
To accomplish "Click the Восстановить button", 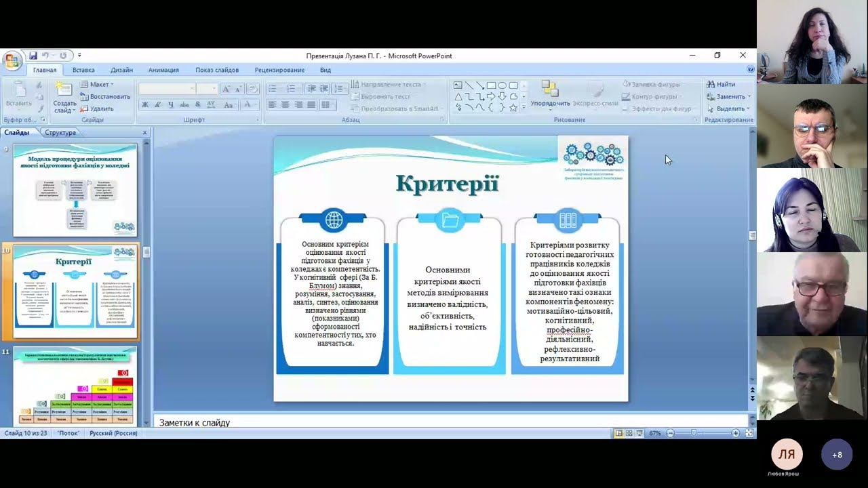I will coord(105,97).
